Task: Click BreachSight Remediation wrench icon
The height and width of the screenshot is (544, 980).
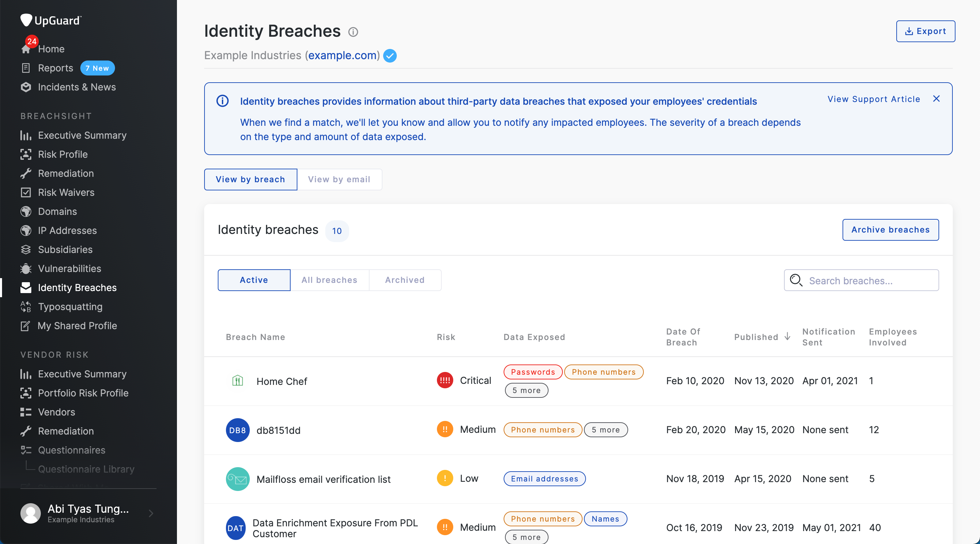Action: (x=26, y=173)
